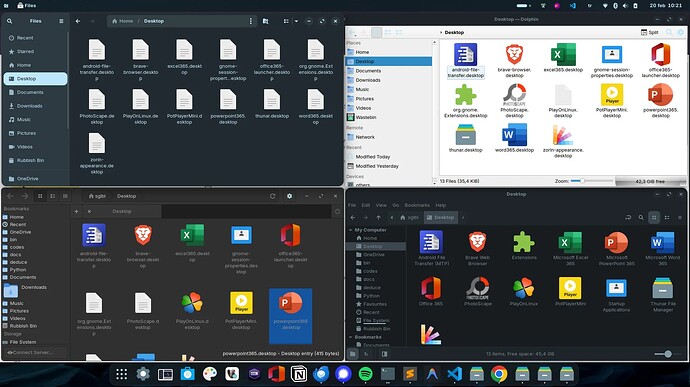Adjust Dolphin zoom slider
Screen dimensions: 690x387
pos(591,181)
